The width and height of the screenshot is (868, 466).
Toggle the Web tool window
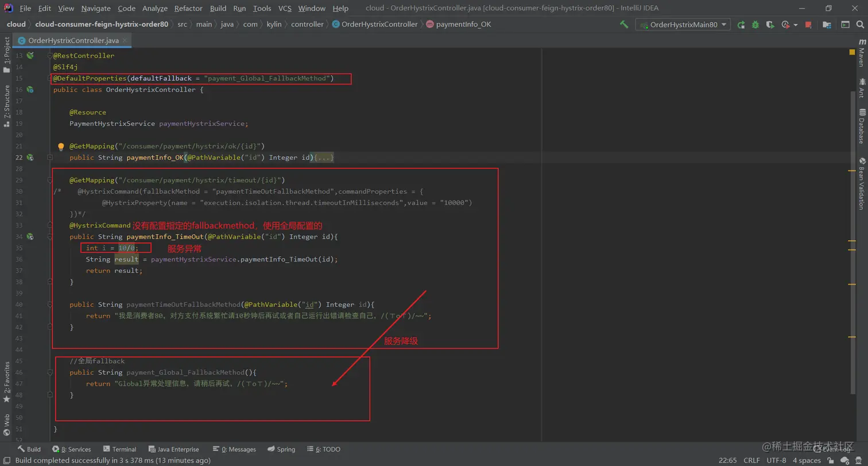click(x=6, y=426)
